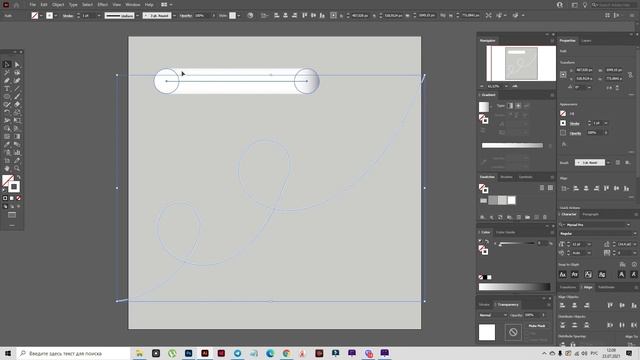The image size is (640, 360).
Task: Activate the Type tool
Action: (7, 89)
